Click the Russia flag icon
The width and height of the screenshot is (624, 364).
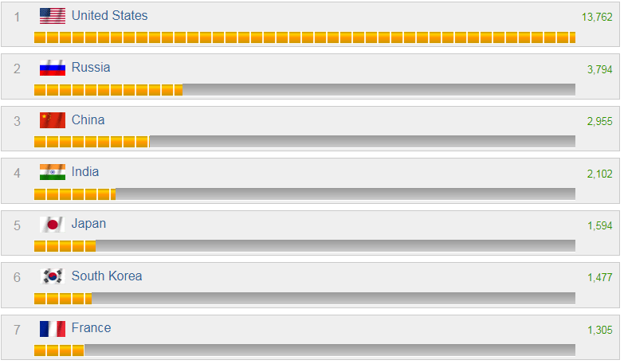[x=53, y=68]
